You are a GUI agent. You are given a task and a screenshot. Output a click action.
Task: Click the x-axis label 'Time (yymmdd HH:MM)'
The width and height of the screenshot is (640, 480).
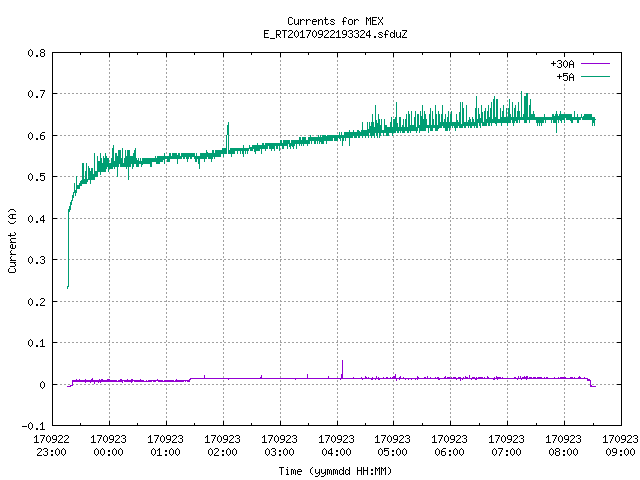click(x=335, y=471)
